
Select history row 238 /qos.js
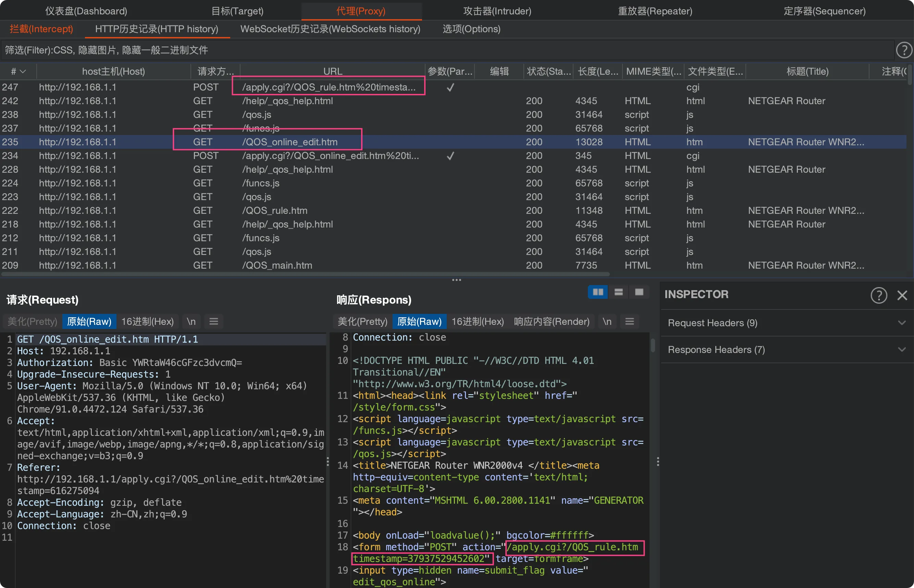(x=453, y=115)
